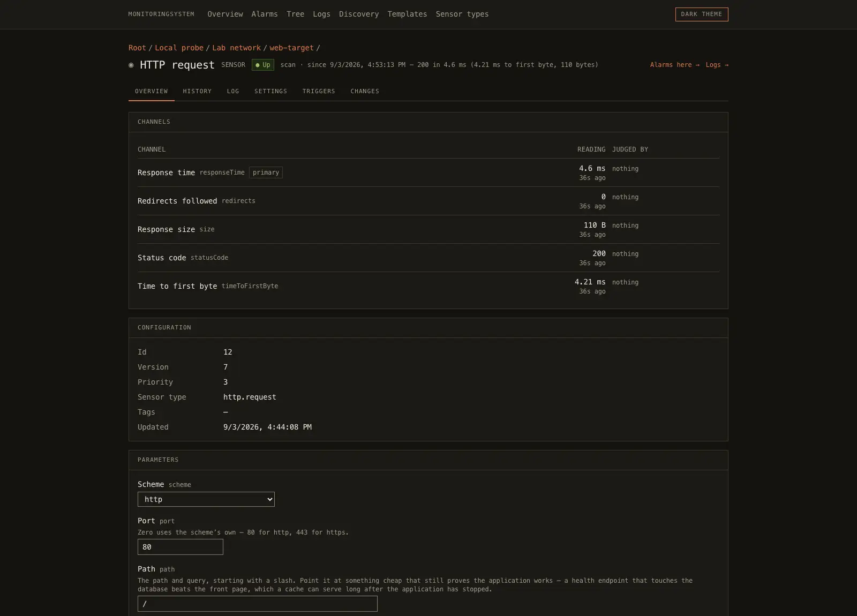Click the MONITORINGSYSTEM brand link

point(161,14)
